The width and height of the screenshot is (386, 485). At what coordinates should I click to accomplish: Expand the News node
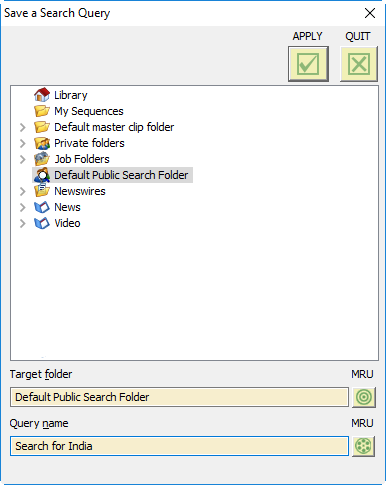22,207
